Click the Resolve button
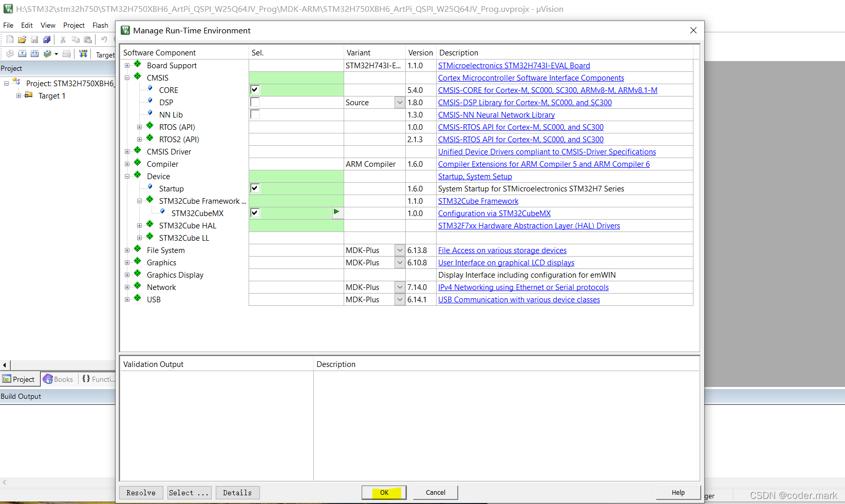This screenshot has height=504, width=845. tap(141, 492)
